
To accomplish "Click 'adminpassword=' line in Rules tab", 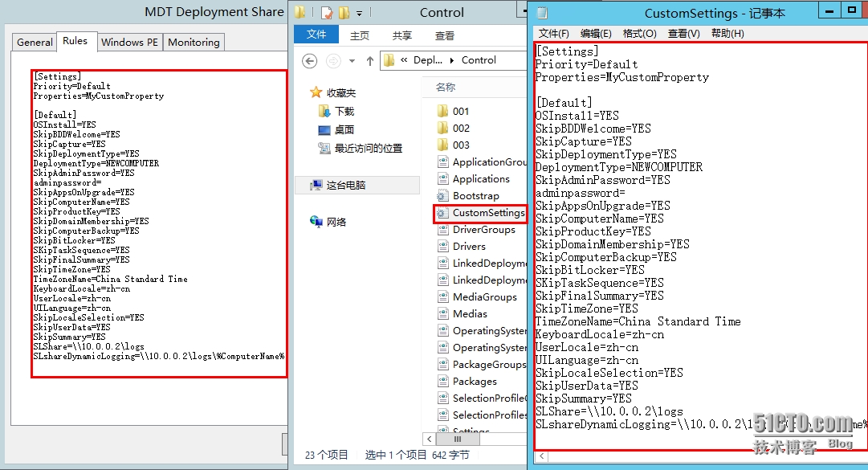I will tap(67, 182).
